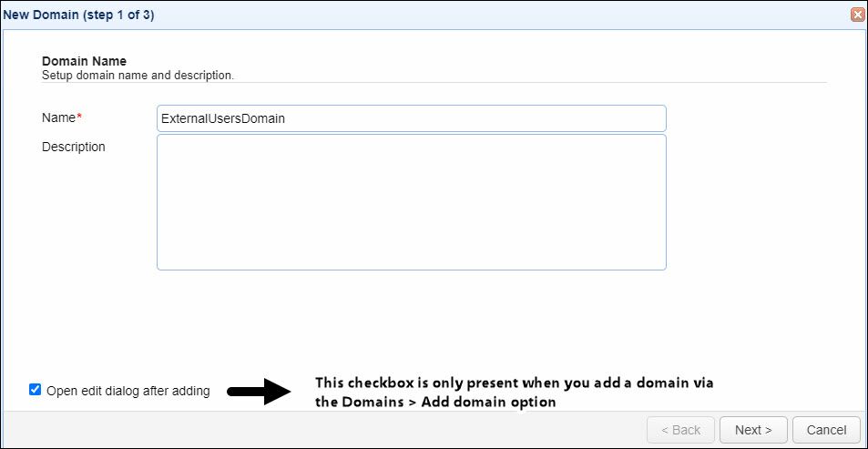Click the red required asterisk next to Name

79,117
